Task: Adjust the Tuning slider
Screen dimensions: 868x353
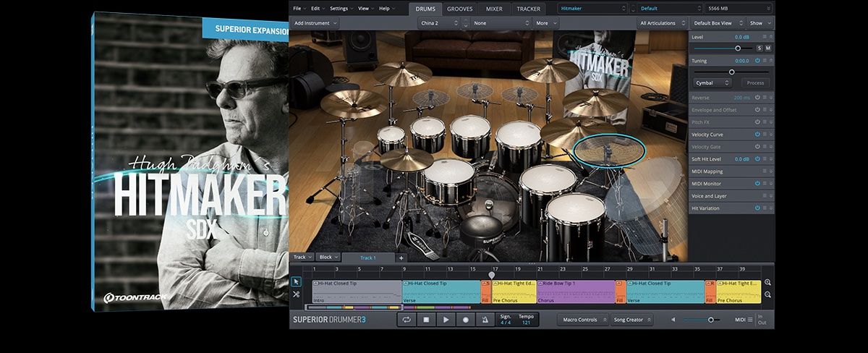Action: (731, 72)
